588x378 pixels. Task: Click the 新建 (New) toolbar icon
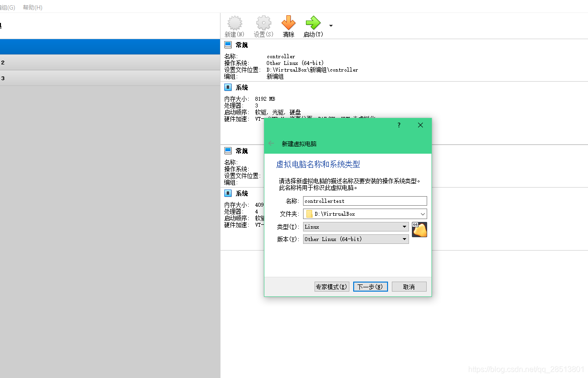(234, 22)
